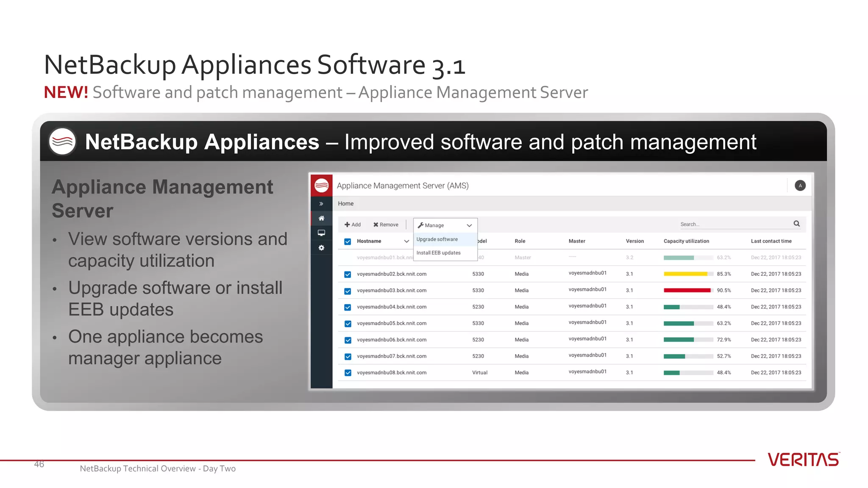Click the Add button with plus icon
This screenshot has width=868, height=488.
click(353, 225)
